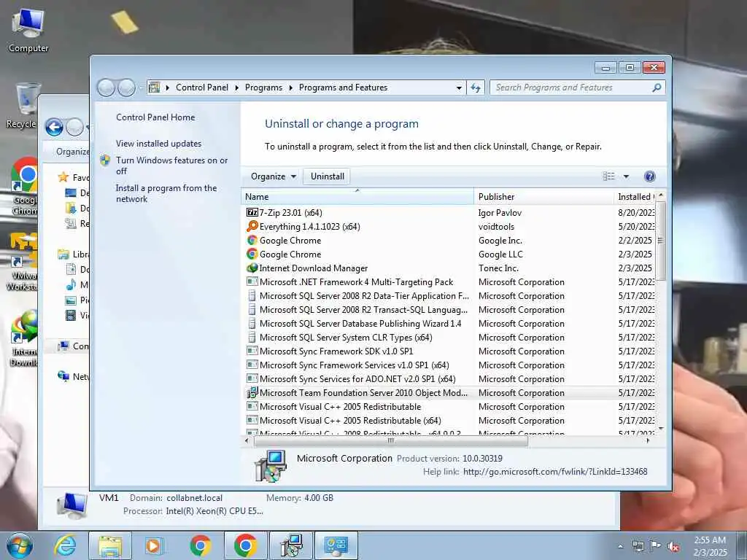Select Team Foundation Server 2010 icon

tap(252, 392)
